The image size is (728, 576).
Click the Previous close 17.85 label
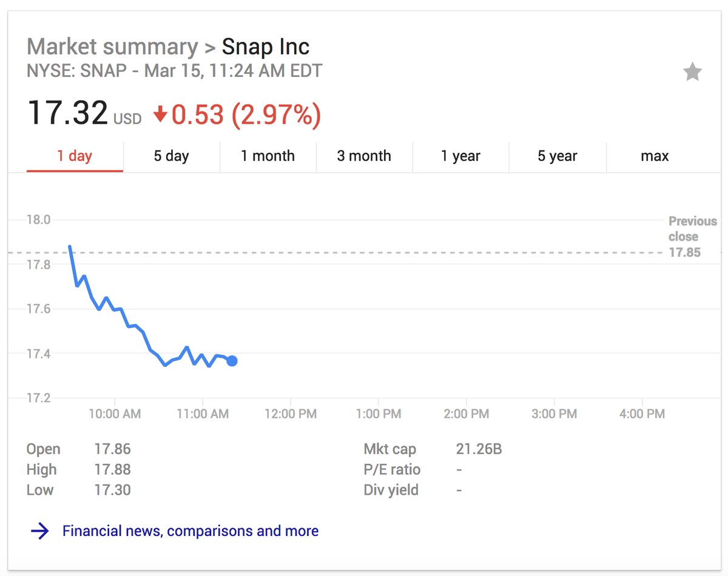[x=692, y=237]
